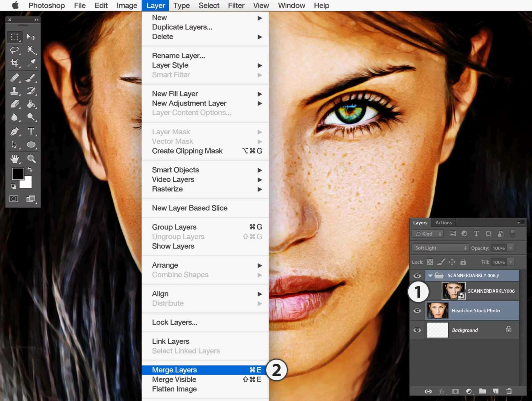Open the Window menu
Screen dimensions: 532x401
coord(291,5)
